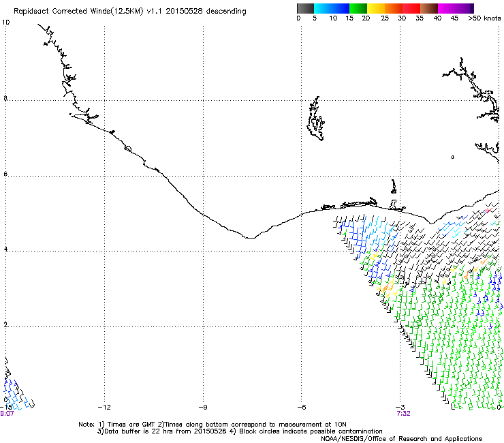Click the NOAA/NESDIS credit text

[401, 439]
